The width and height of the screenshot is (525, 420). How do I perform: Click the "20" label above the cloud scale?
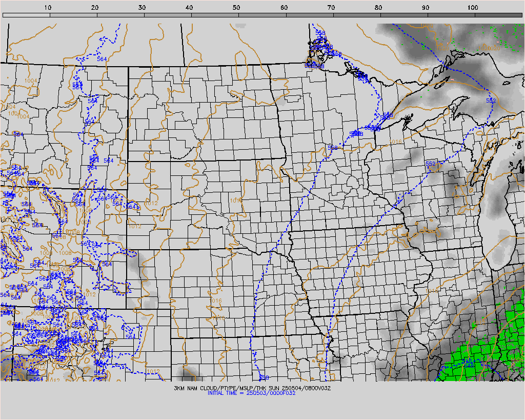click(95, 7)
